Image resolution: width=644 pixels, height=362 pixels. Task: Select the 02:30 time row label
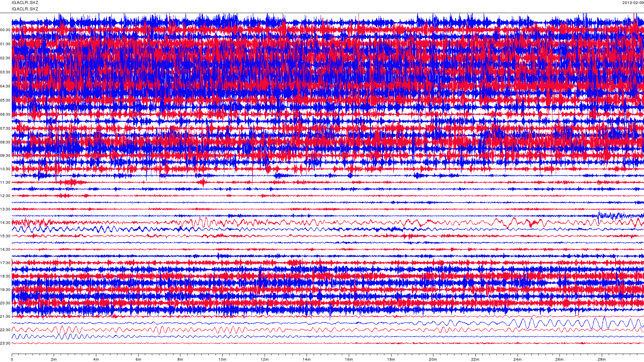[x=5, y=58]
